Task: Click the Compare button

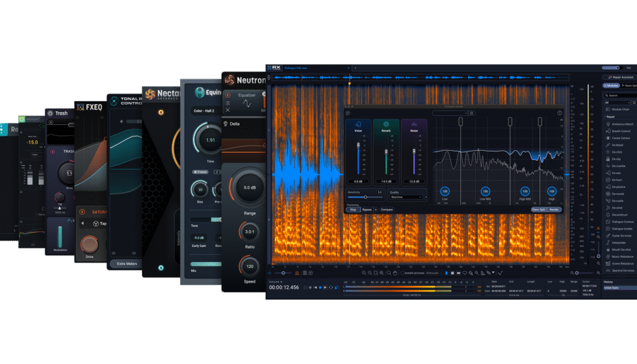Action: [x=387, y=209]
